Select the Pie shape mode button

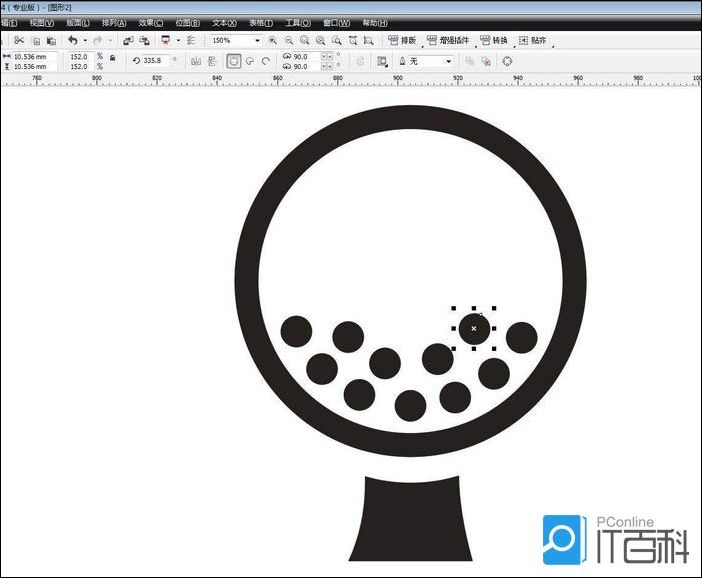[x=250, y=61]
